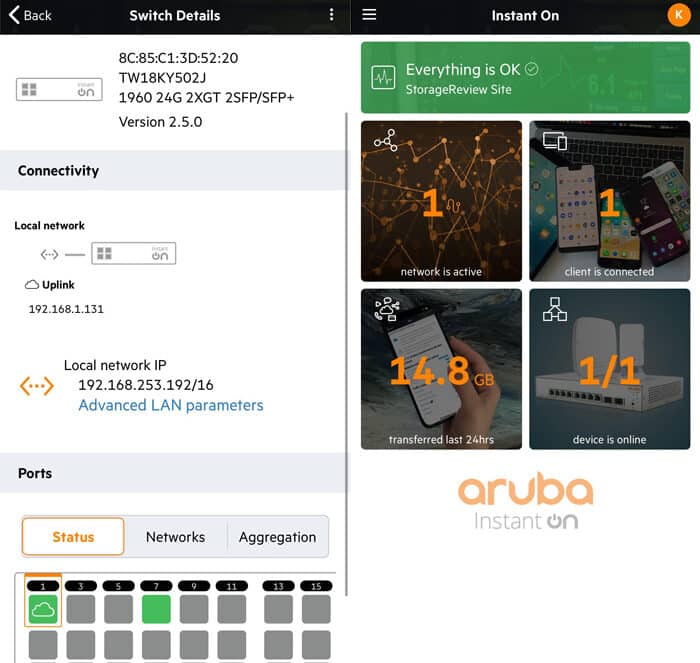The width and height of the screenshot is (700, 663).
Task: Switch to the Aggregation ports tab
Action: 277,536
